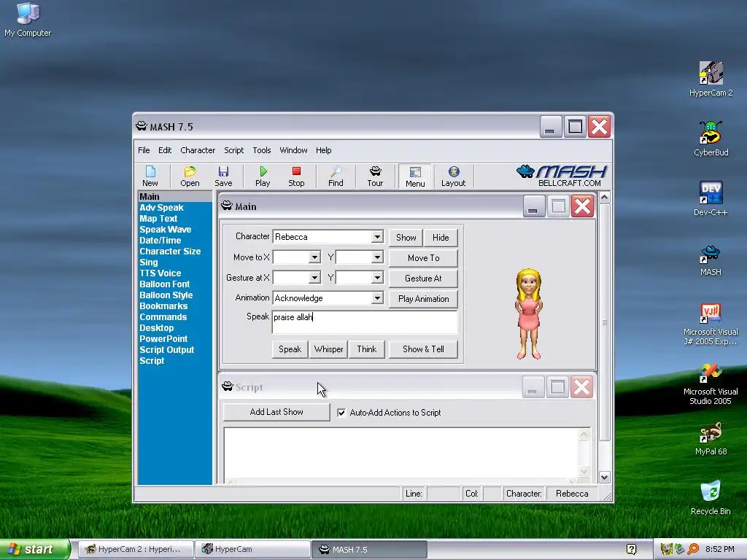Click the Play Animation button
Screen dimensions: 747x560
[x=424, y=298]
